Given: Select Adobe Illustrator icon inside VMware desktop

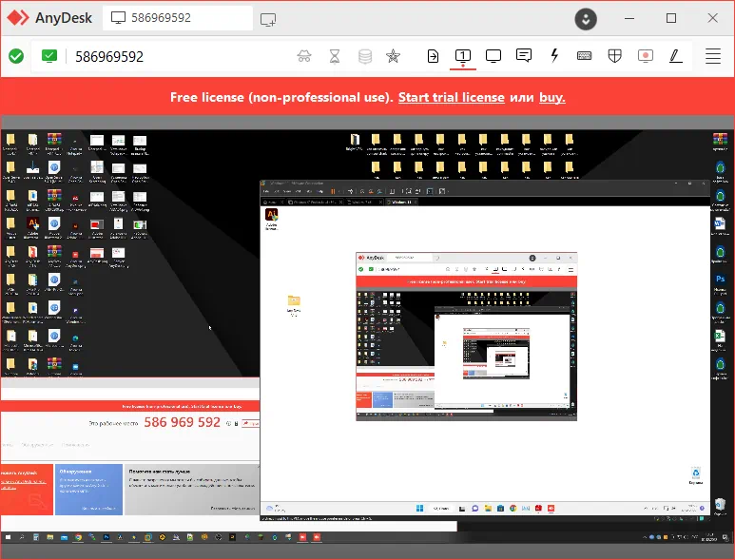Looking at the screenshot, I should coord(271,219).
